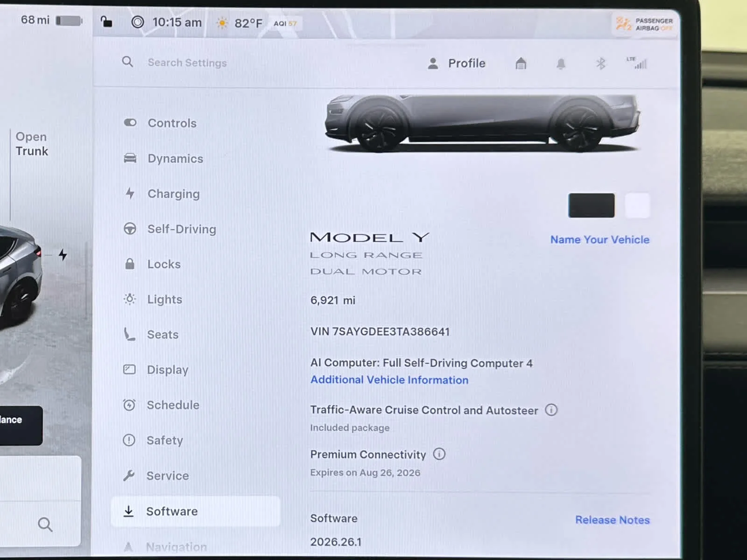Tap the Charging bolt sidebar icon
The image size is (747, 560).
click(130, 193)
